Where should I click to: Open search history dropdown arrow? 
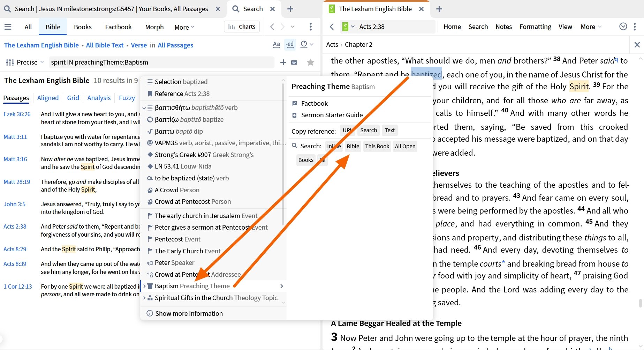[x=293, y=27]
